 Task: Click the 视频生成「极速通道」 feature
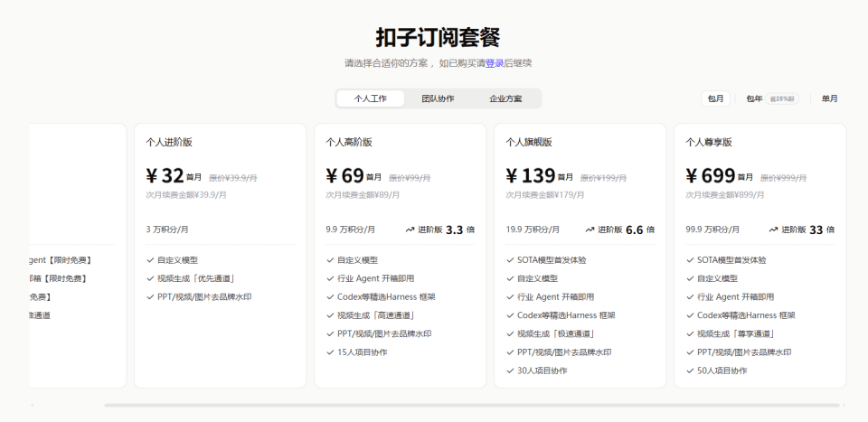click(556, 334)
